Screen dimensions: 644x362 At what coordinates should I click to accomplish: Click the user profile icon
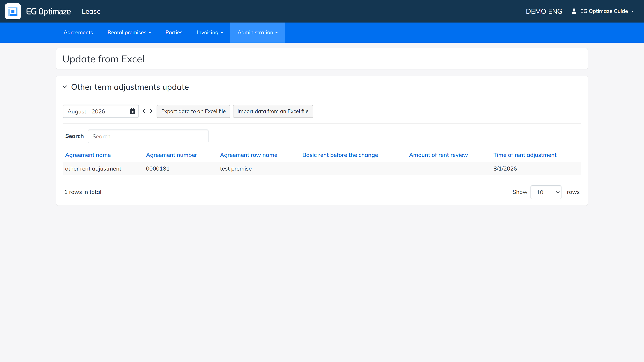click(x=574, y=11)
